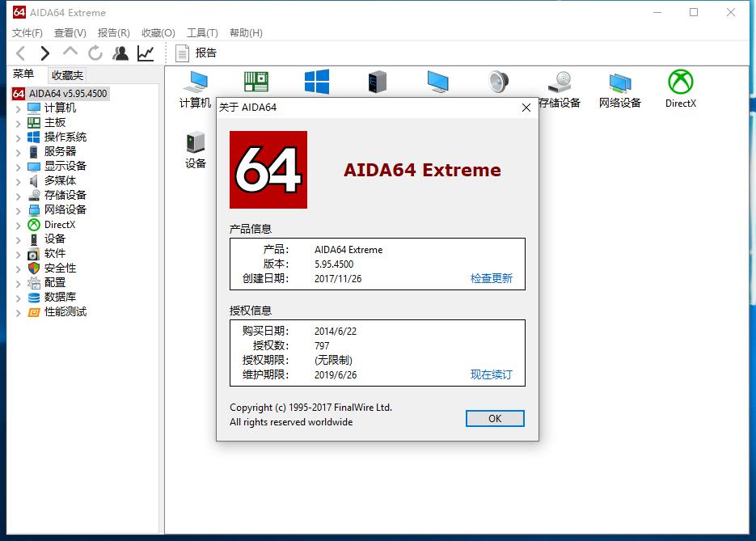Screen dimensions: 756x541
Task: Click the 797 license count text
Action: pos(322,346)
